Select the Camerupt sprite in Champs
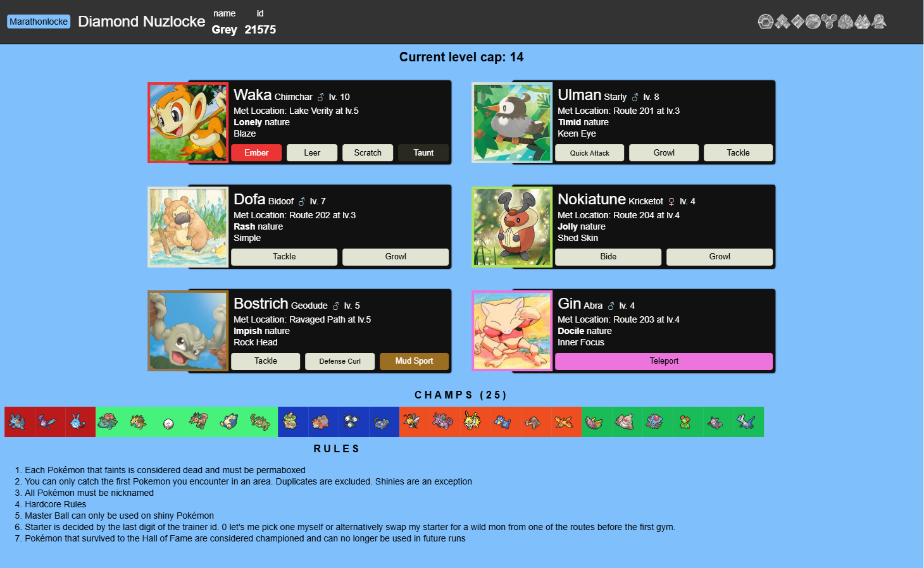This screenshot has width=924, height=568. point(323,422)
